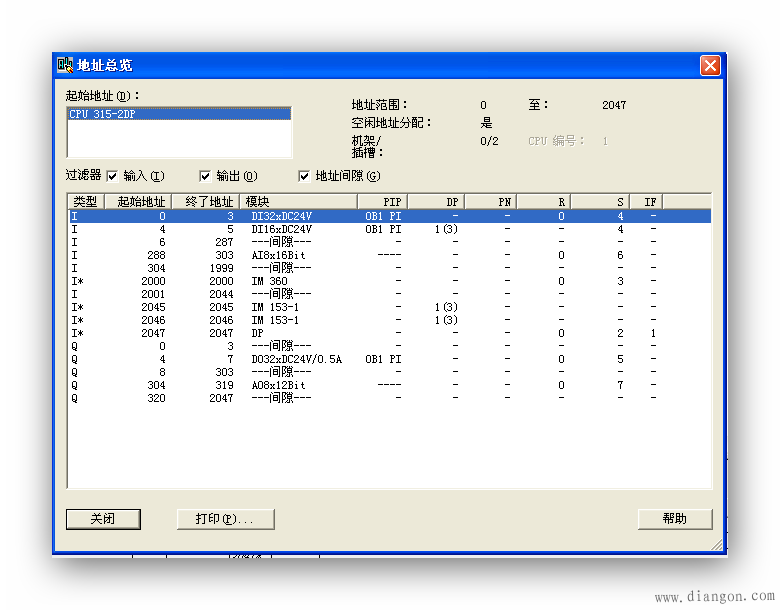Viewport: 780px width, 610px height.
Task: Select the DO32xDC24V/0.5A output row
Action: click(x=295, y=359)
